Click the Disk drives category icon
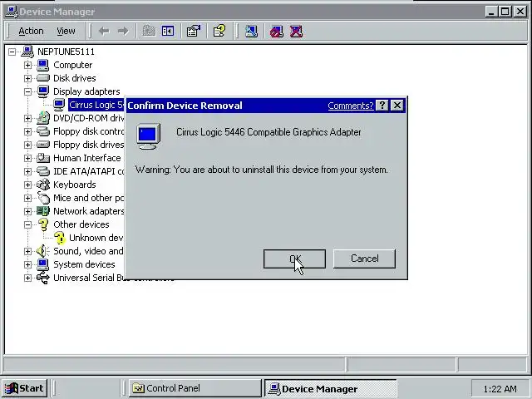The width and height of the screenshot is (532, 399). [x=43, y=78]
